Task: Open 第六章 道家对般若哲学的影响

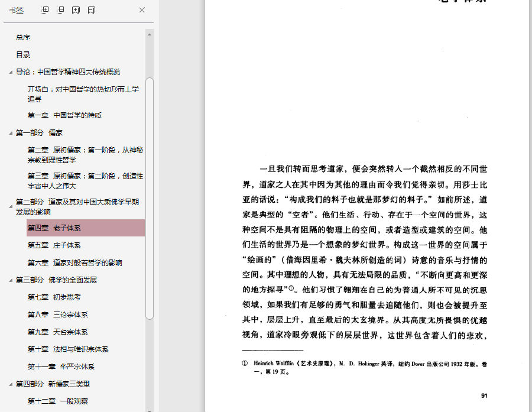Action: [74, 262]
